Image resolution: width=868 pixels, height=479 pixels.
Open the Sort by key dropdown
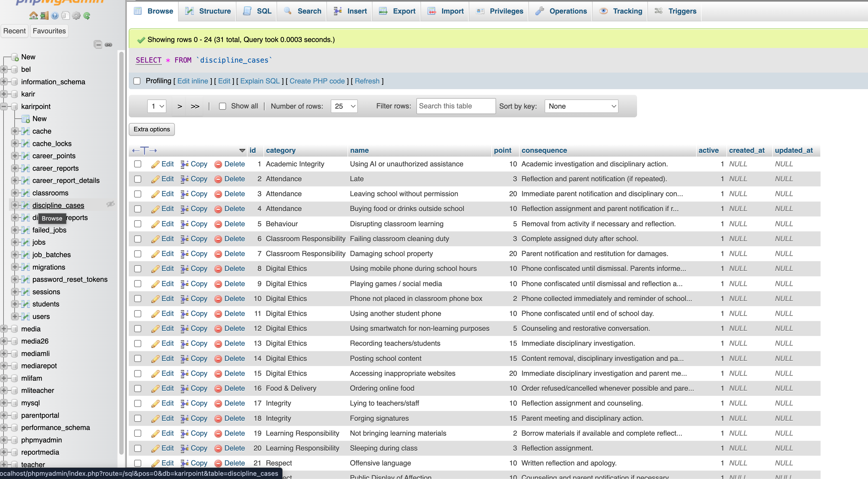(581, 106)
